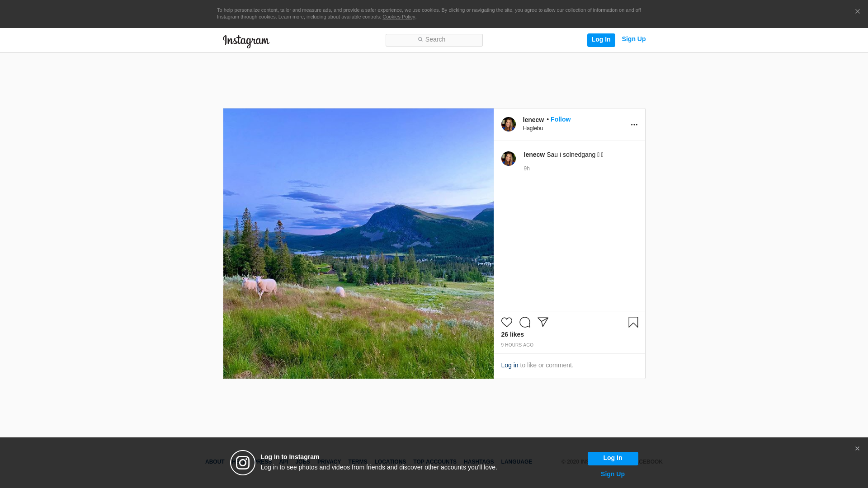Image resolution: width=868 pixels, height=488 pixels.
Task: Click the paper plane share icon
Action: [542, 322]
